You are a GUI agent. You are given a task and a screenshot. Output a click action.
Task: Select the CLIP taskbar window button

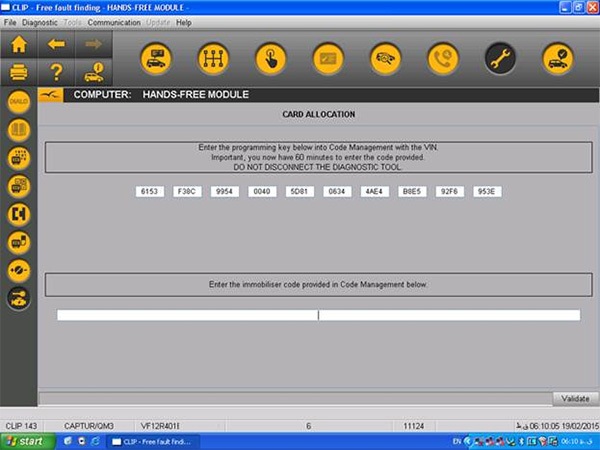coord(153,441)
